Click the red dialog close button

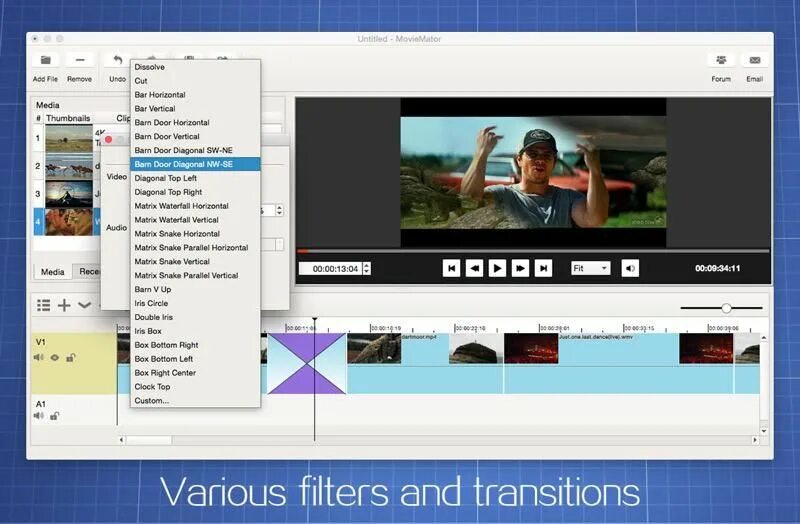click(109, 139)
